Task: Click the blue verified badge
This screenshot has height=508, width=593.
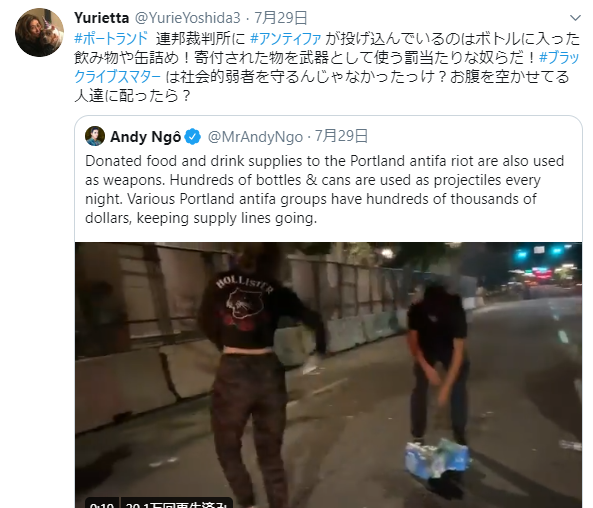Action: (194, 137)
